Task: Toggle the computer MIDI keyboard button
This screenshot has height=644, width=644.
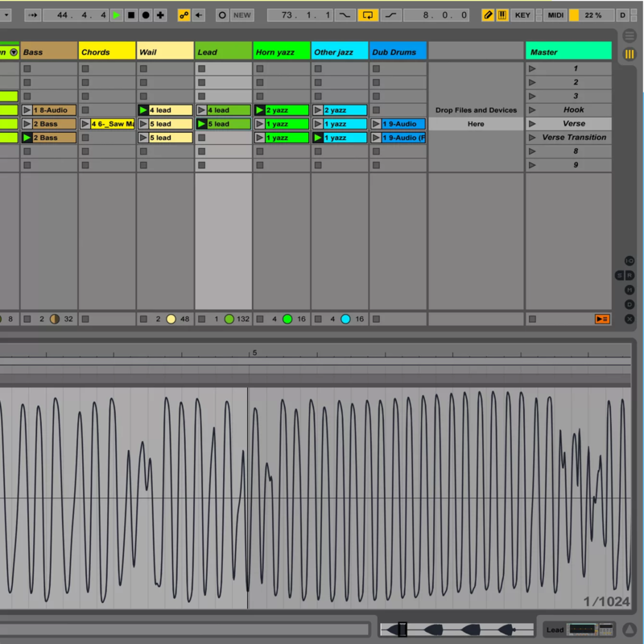Action: coord(502,15)
